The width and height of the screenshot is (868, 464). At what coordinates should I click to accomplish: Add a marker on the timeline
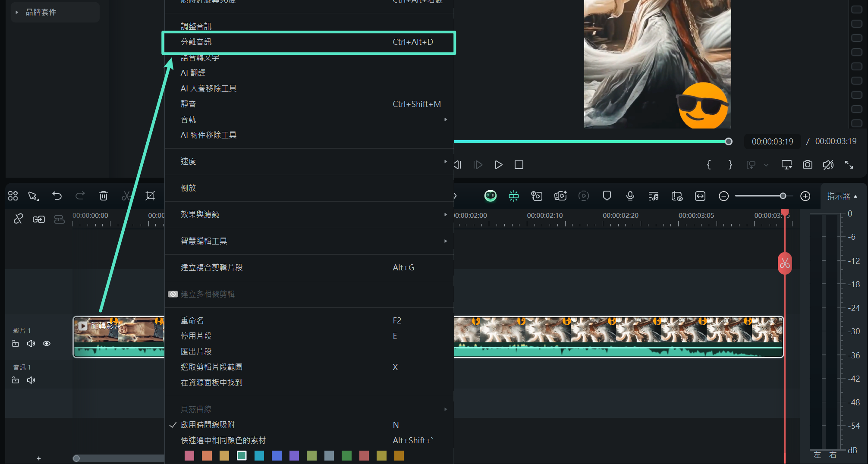point(607,196)
